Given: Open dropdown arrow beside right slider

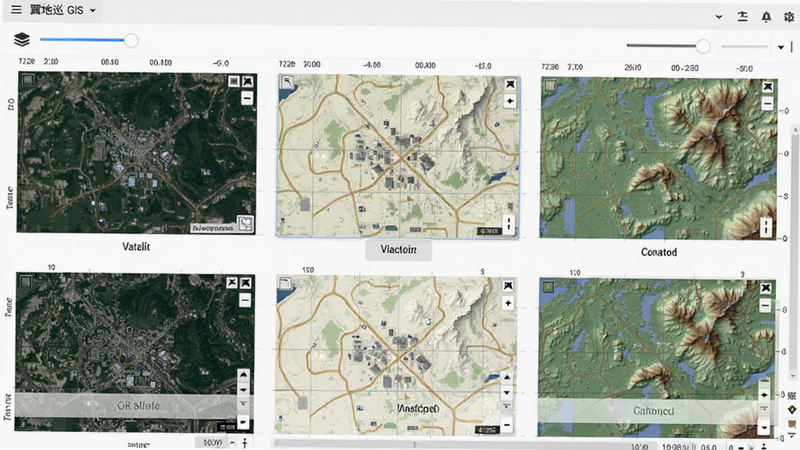Looking at the screenshot, I should (781, 47).
